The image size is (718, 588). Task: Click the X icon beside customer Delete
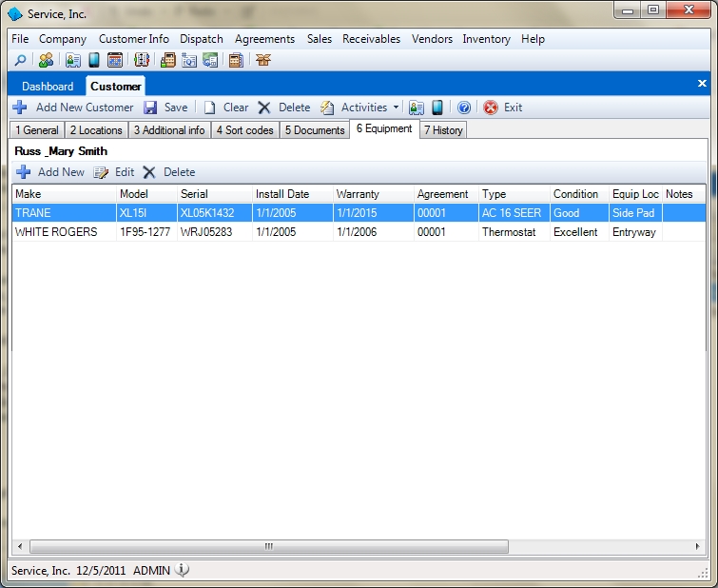click(264, 108)
